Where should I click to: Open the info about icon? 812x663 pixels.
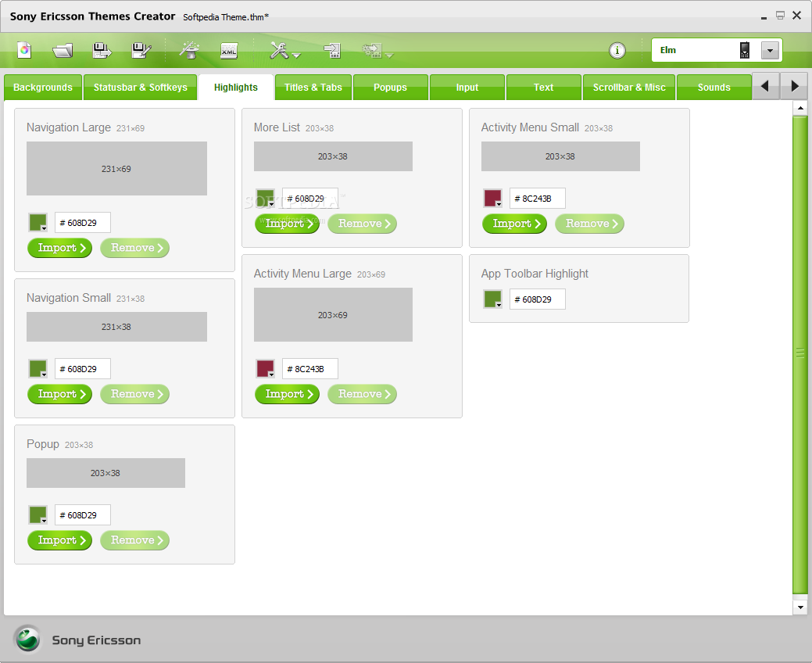coord(617,50)
